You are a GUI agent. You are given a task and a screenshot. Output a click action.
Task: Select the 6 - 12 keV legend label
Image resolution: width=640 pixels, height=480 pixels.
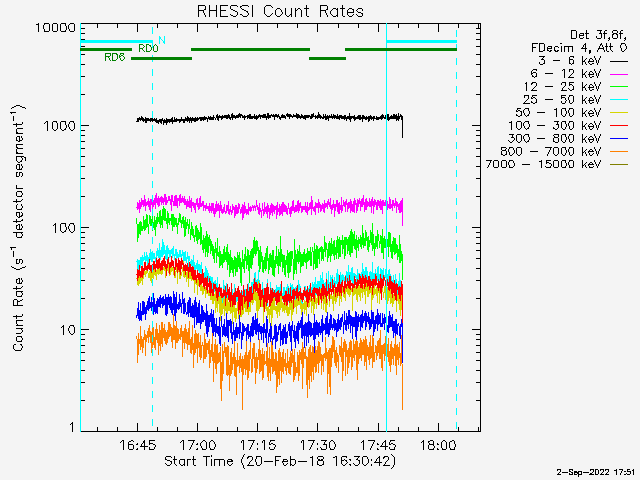click(566, 74)
